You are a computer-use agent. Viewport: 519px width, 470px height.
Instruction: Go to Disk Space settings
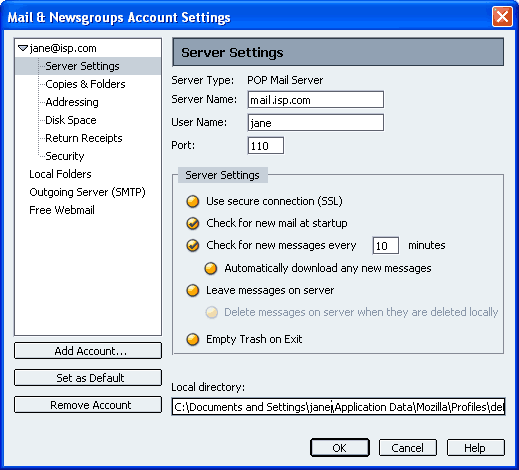point(71,120)
